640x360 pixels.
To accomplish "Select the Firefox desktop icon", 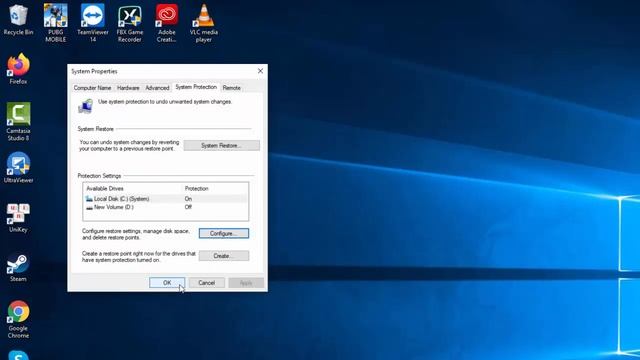I will tap(18, 69).
